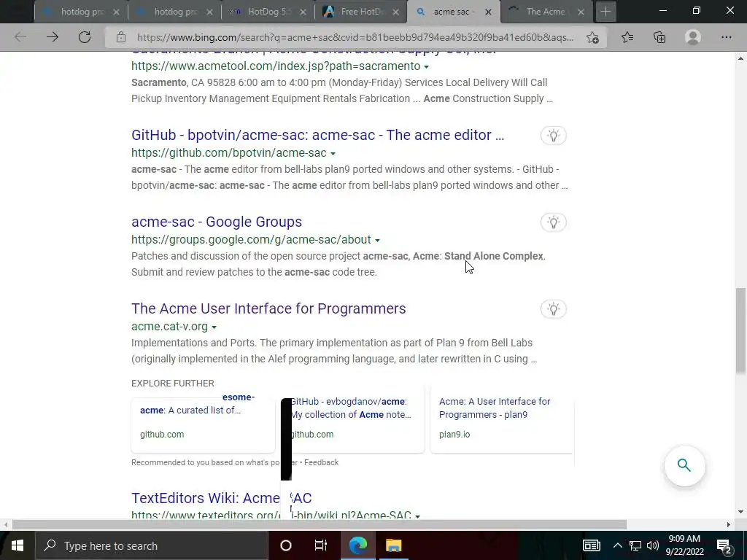Go forward using the browser forward arrow
The width and height of the screenshot is (747, 560).
(53, 37)
